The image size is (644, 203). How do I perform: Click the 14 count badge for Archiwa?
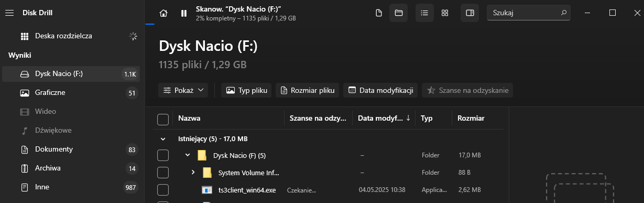tap(132, 168)
